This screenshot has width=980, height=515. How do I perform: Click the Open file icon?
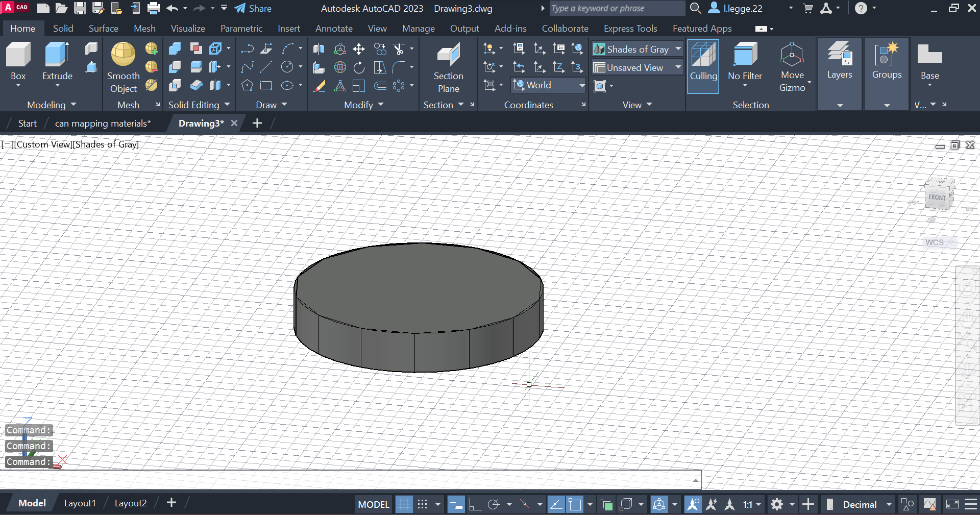click(x=62, y=8)
